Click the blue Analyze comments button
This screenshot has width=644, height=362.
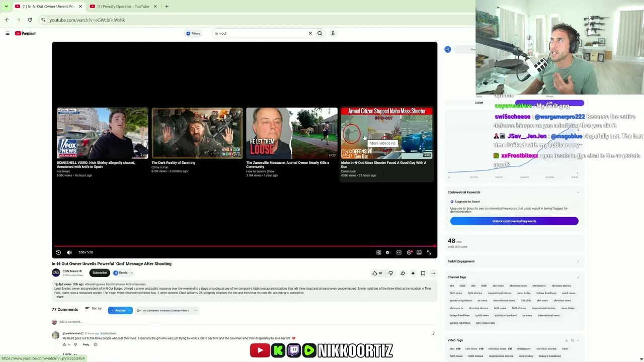coord(120,310)
